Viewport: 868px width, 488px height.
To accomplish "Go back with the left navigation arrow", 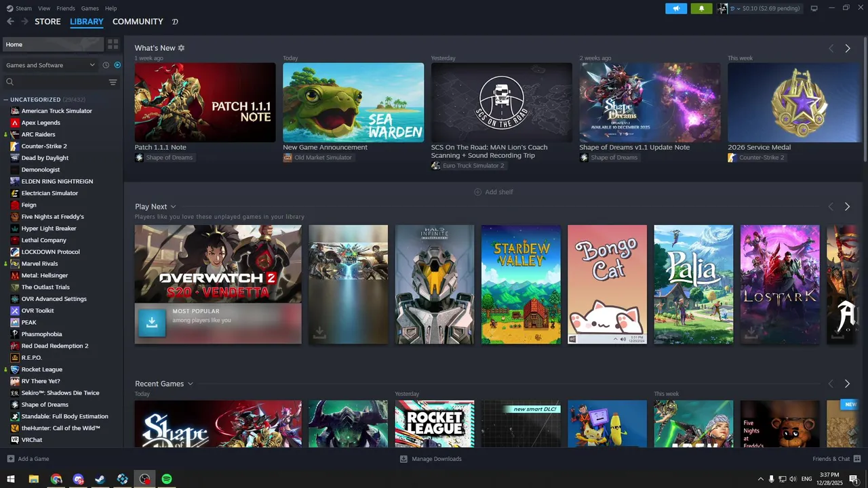I will [10, 22].
